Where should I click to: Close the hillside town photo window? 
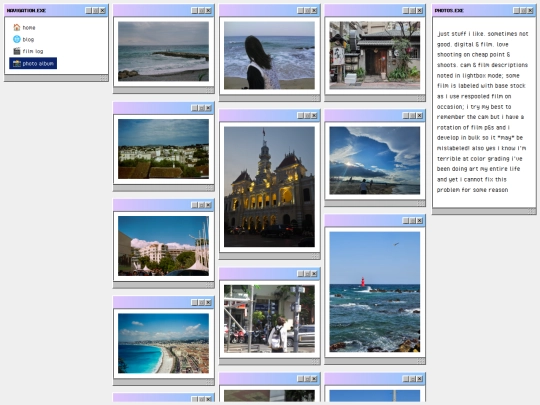(208, 108)
